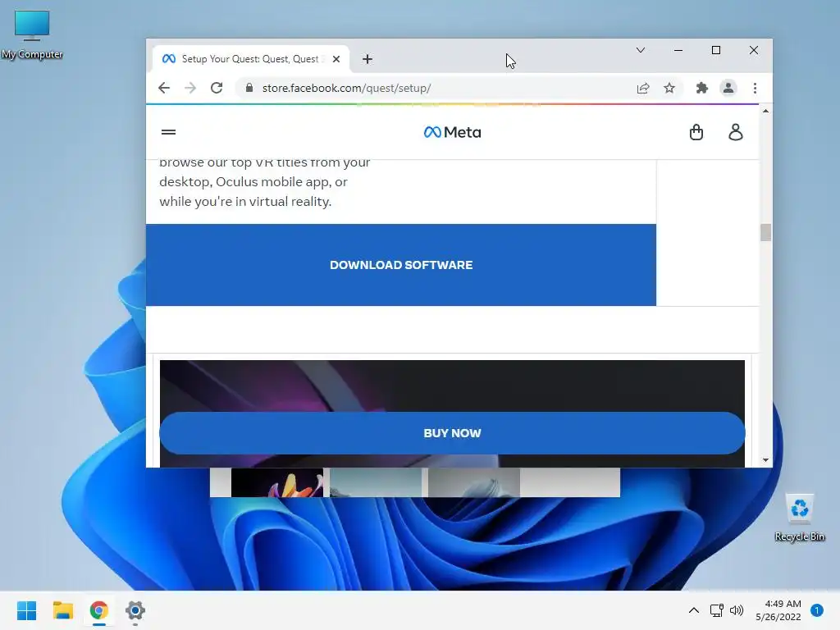Click the Meta logo in the header
Viewport: 840px width, 630px height.
coord(452,132)
